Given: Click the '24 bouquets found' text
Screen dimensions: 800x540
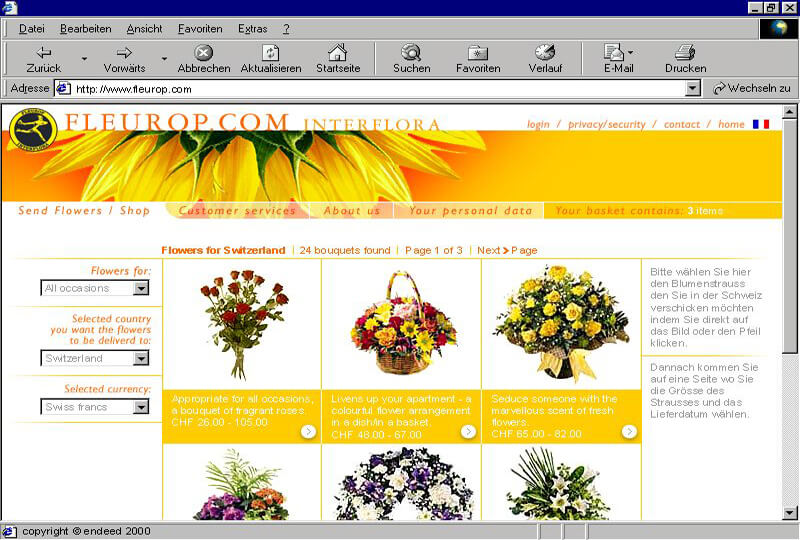Looking at the screenshot, I should pyautogui.click(x=345, y=250).
